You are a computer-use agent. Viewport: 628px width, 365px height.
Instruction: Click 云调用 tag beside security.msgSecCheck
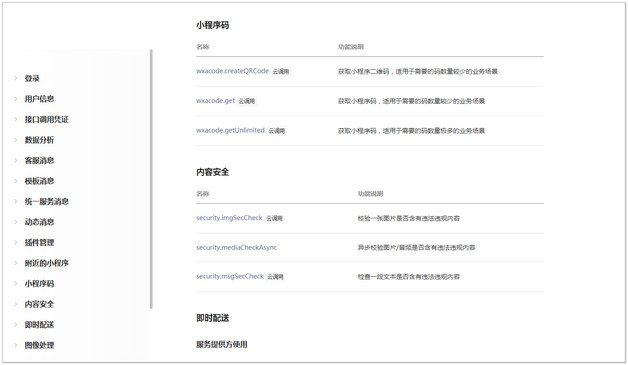click(275, 276)
